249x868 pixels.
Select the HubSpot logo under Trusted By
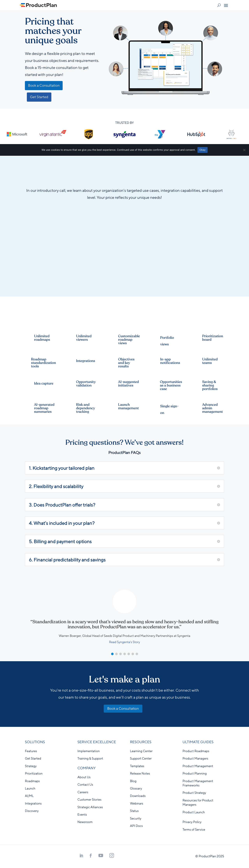pos(196,134)
